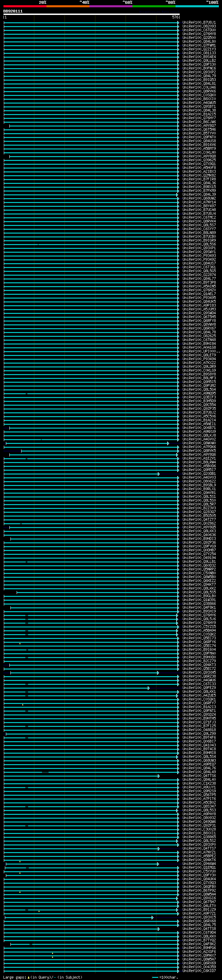Select the label UniRef100_Q8RVK5
Screen dimensions: 222x980
(199, 451)
